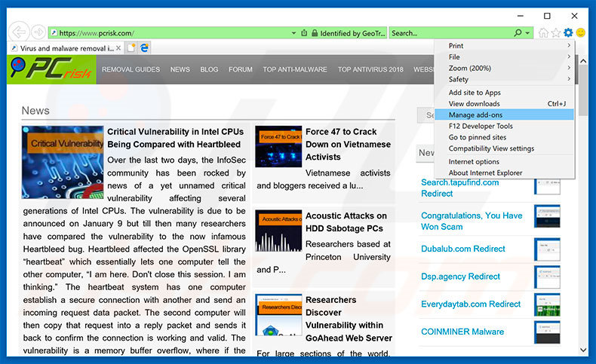Open Dsp.agency Redirect link
Image resolution: width=596 pixels, height=364 pixels.
click(x=460, y=277)
